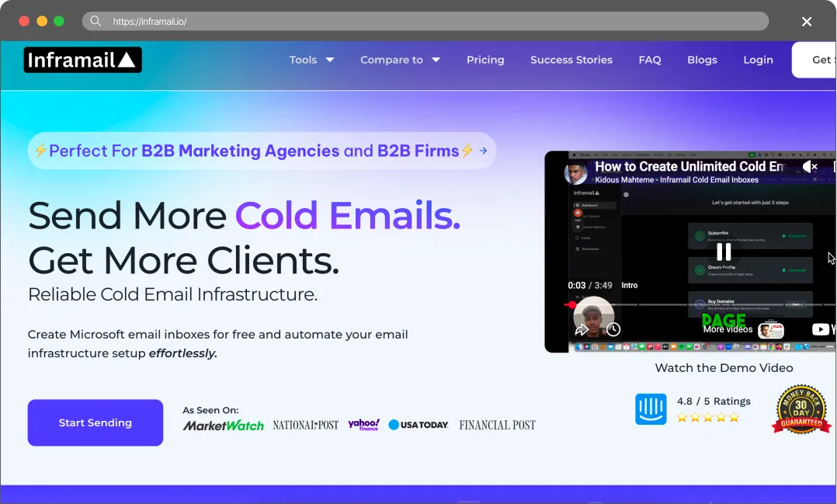Viewport: 837px width, 504px height.
Task: Click the Yahoo Finance logo
Action: point(363,425)
